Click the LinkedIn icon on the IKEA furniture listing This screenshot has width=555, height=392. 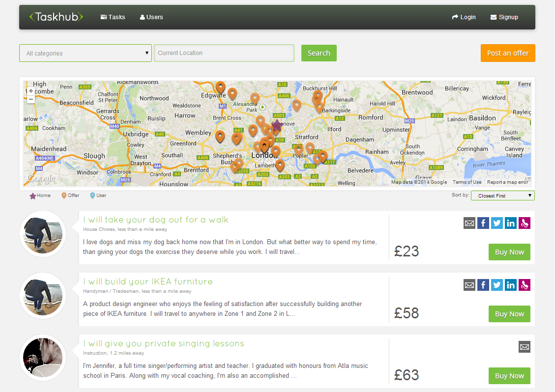pos(510,285)
